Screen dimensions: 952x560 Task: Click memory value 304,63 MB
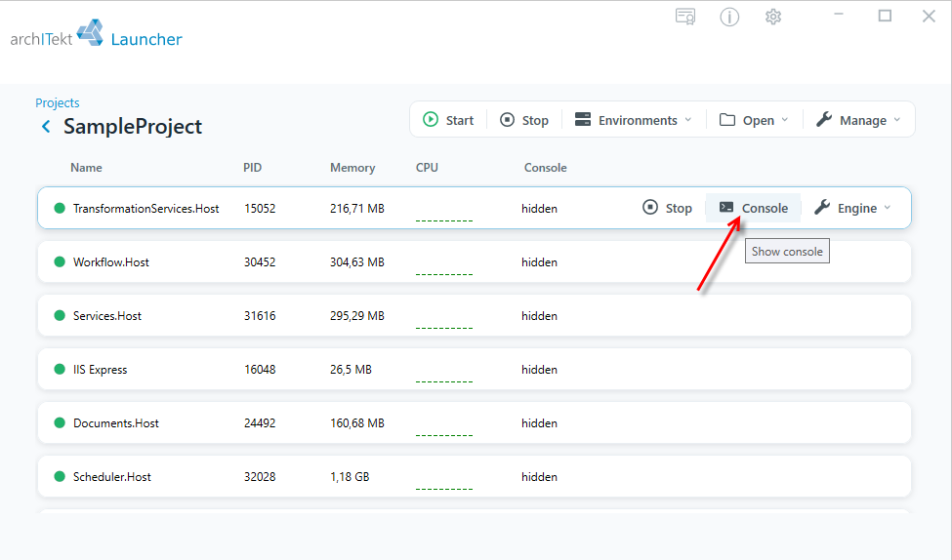click(357, 262)
